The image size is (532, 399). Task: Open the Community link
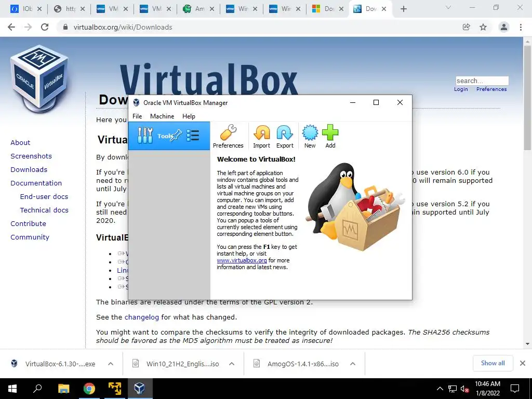tap(30, 237)
